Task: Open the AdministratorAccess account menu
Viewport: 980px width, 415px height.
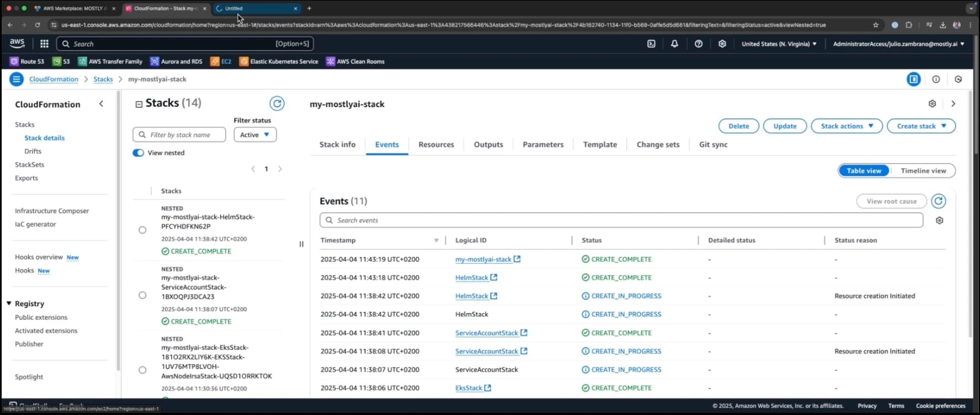Action: tap(899, 44)
